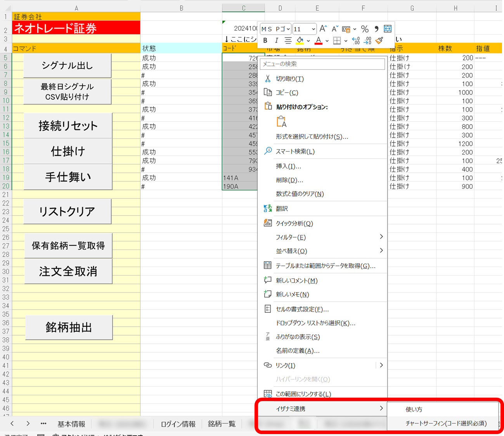Select ドロップダウン リストから選択

(322, 323)
